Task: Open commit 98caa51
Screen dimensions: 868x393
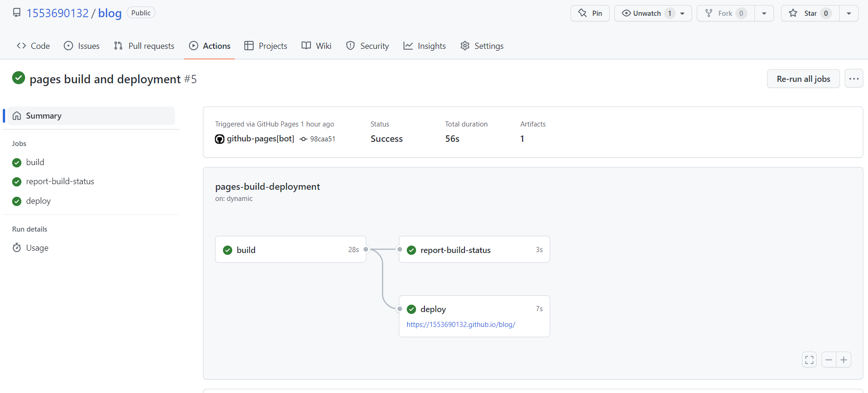Action: click(x=323, y=139)
